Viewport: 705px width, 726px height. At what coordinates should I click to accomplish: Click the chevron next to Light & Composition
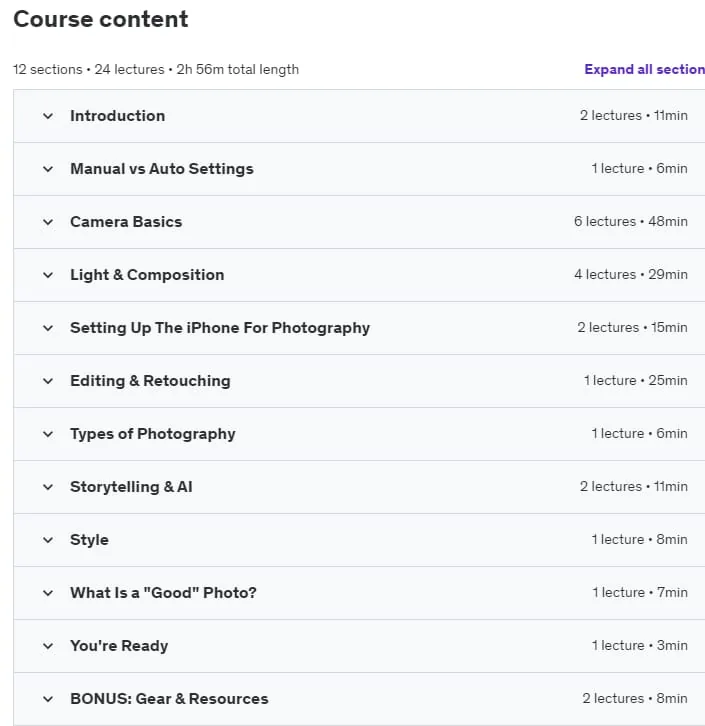[48, 275]
